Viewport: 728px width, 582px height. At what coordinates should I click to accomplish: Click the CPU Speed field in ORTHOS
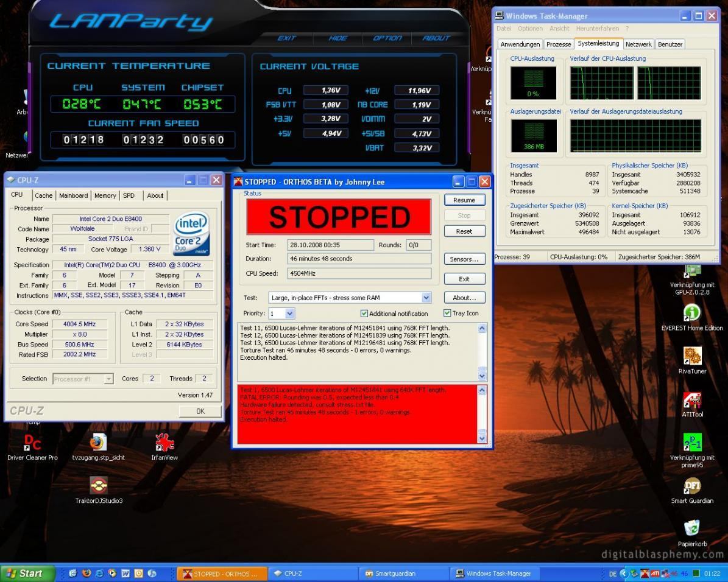pos(359,273)
